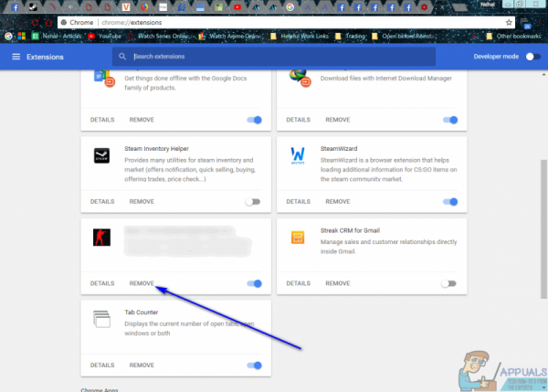Click the Google Docs offline extension icon

(x=104, y=79)
